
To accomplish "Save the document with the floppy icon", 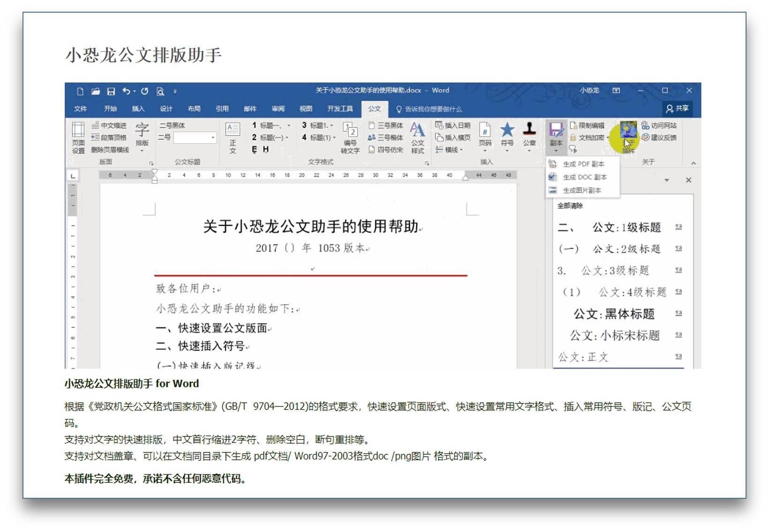I will [x=111, y=91].
